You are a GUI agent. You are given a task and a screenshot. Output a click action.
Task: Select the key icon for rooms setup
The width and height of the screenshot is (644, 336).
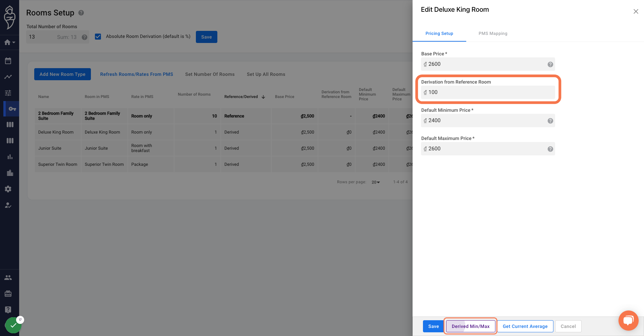pos(12,109)
